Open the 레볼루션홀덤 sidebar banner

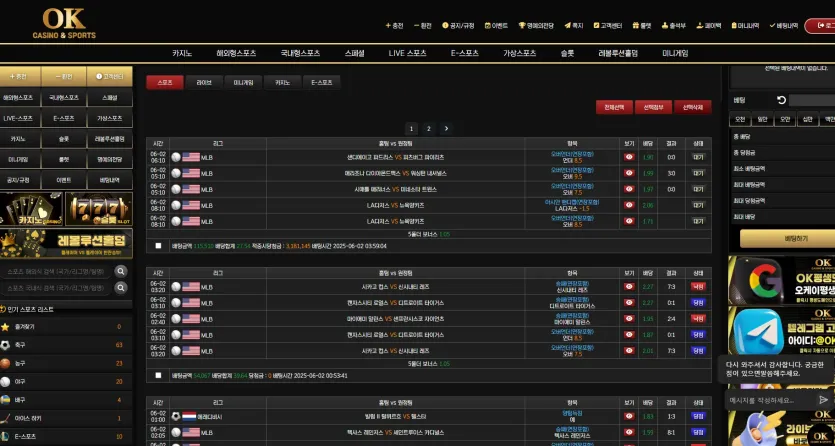(66, 243)
